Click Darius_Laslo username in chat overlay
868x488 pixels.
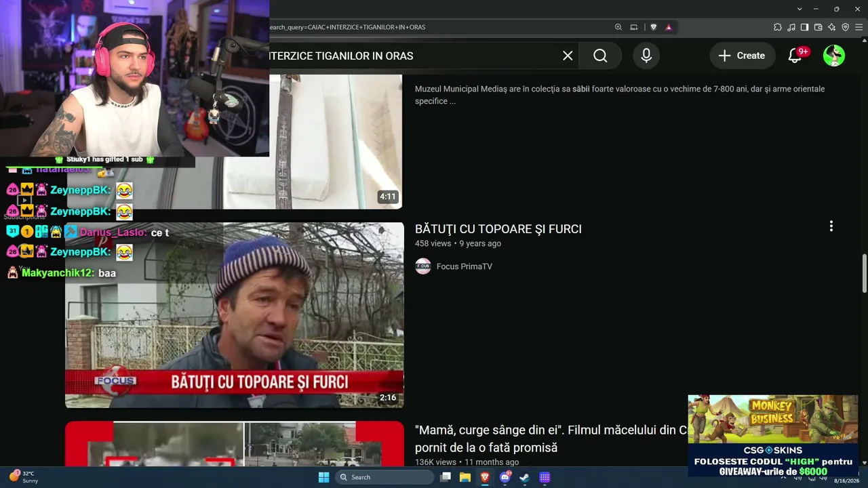point(113,232)
